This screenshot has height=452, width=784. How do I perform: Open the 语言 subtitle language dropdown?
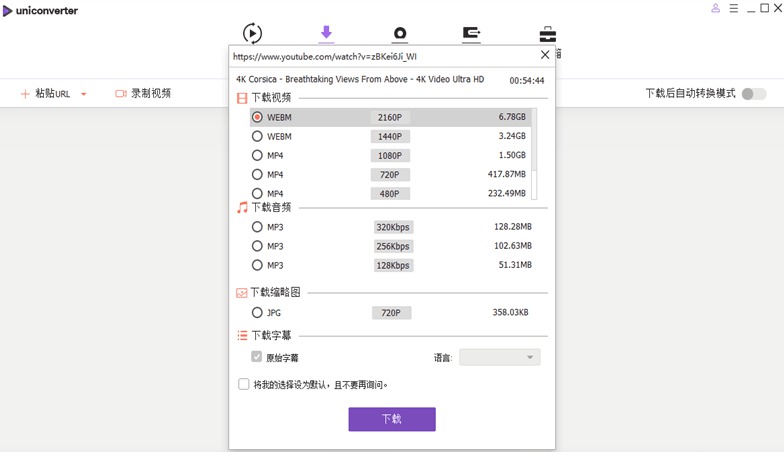500,357
